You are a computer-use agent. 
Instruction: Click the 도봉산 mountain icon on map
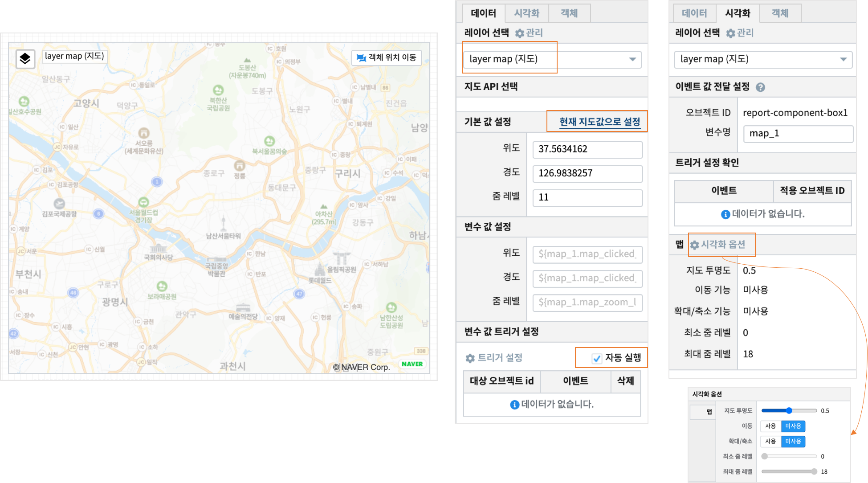[247, 60]
